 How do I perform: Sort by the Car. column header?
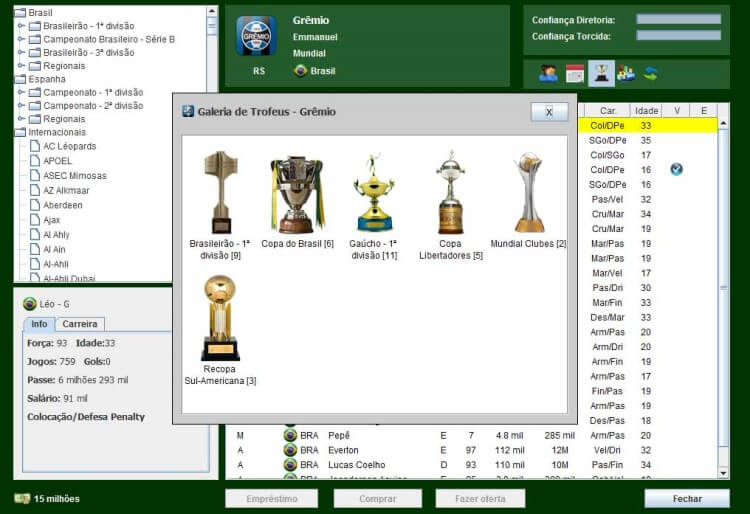(607, 110)
